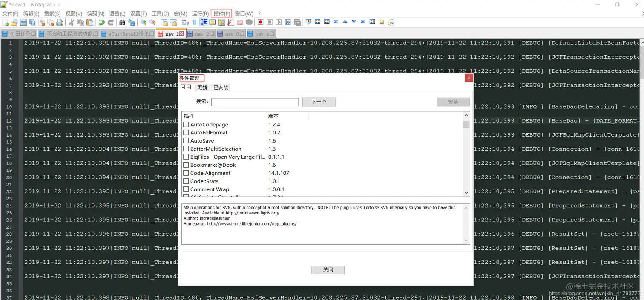The image size is (644, 300).
Task: Click the editor vertical scrollbar thumb
Action: click(641, 62)
